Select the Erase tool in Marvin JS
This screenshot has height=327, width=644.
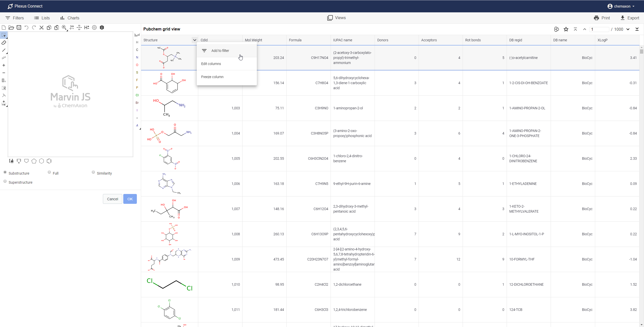[x=4, y=43]
